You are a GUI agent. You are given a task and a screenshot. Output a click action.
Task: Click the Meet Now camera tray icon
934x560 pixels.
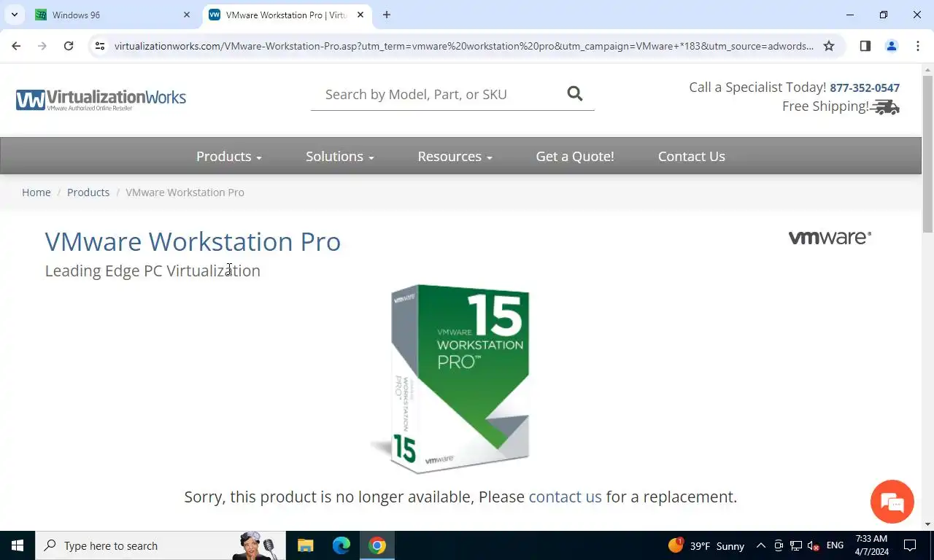779,545
